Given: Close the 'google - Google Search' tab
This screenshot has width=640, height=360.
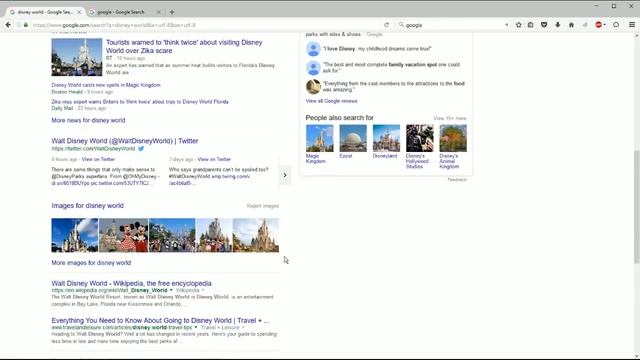Looking at the screenshot, I should point(159,12).
